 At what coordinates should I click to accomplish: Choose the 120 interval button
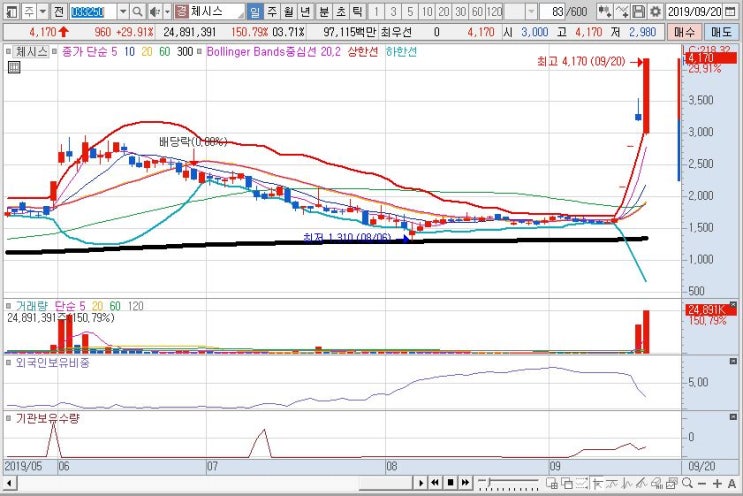coord(494,11)
